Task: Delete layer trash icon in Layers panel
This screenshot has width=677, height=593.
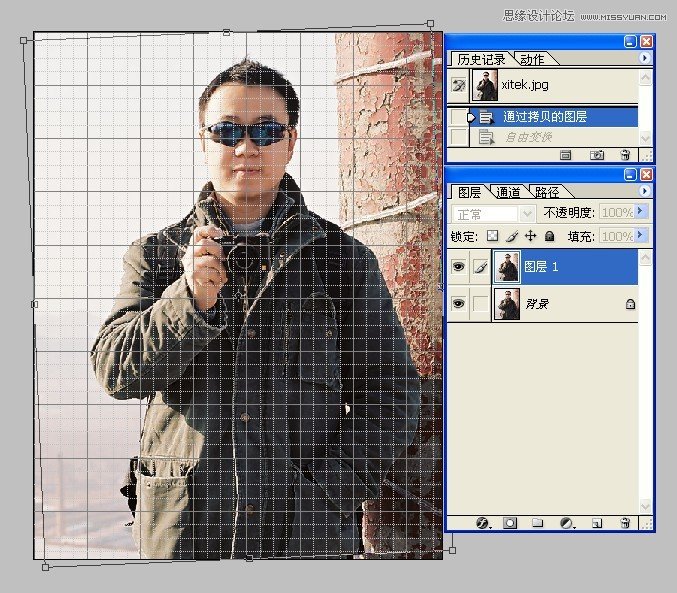Action: pyautogui.click(x=625, y=523)
